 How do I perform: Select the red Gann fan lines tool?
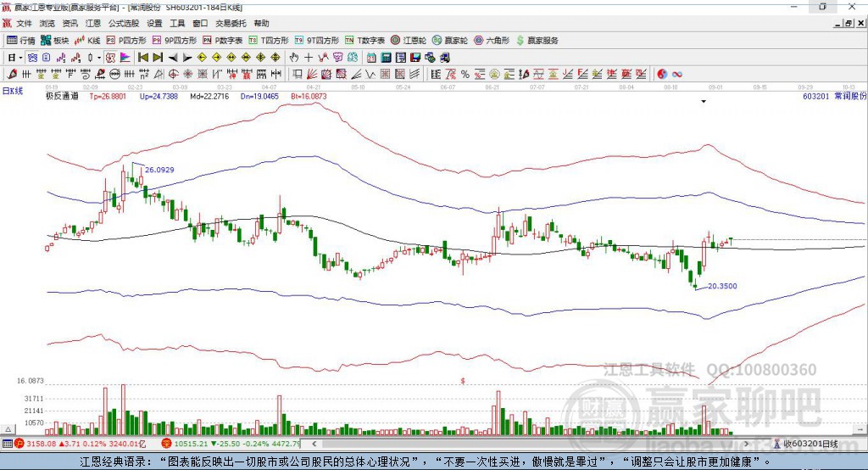(x=312, y=74)
